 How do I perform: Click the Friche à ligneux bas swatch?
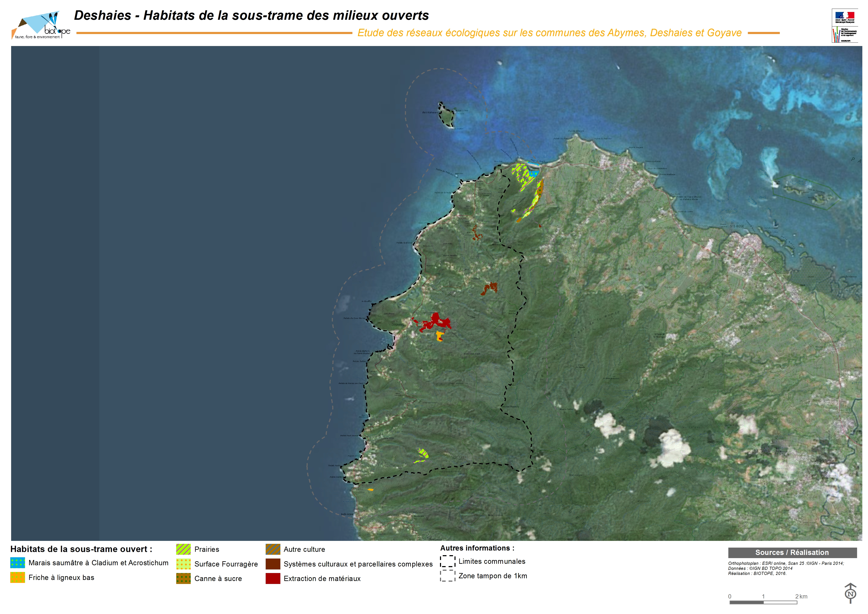tap(17, 578)
